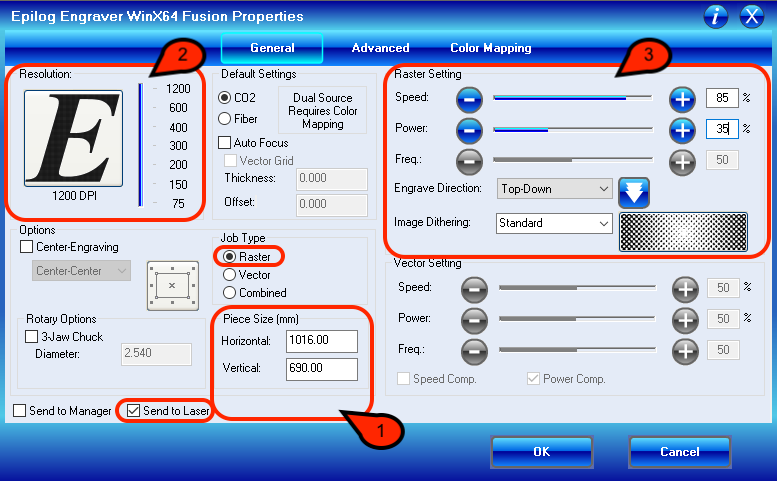
Task: Click the center-engraving position preview icon
Action: tap(172, 284)
